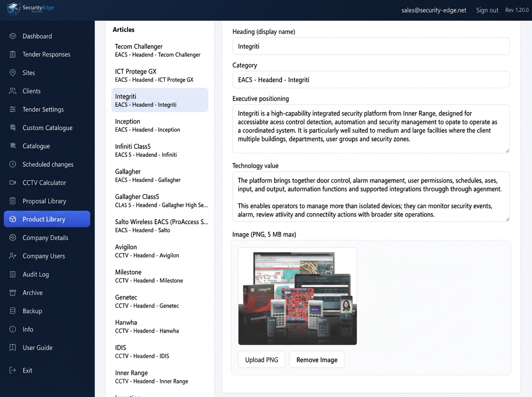Click the Archive box icon
The width and height of the screenshot is (532, 397).
pos(13,292)
